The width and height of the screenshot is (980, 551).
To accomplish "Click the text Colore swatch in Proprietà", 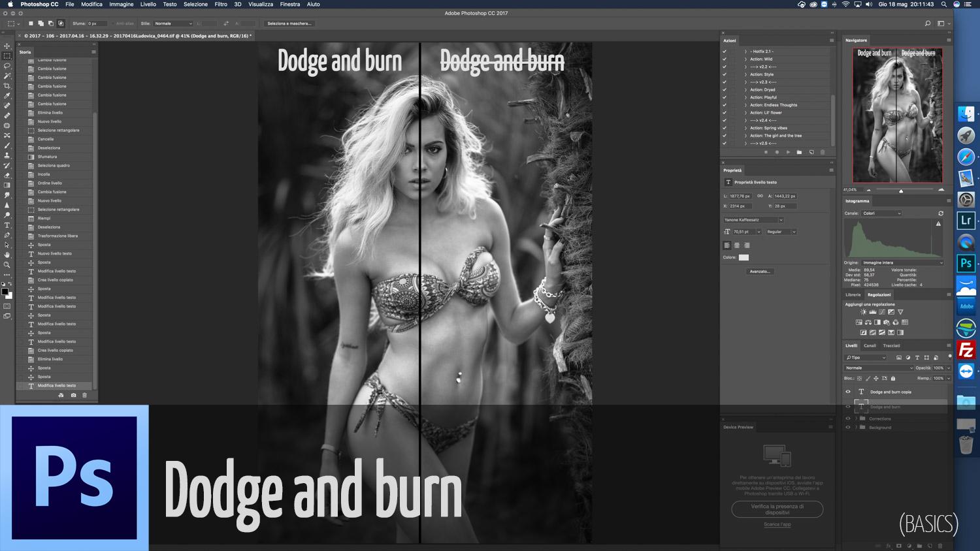I will tap(743, 257).
